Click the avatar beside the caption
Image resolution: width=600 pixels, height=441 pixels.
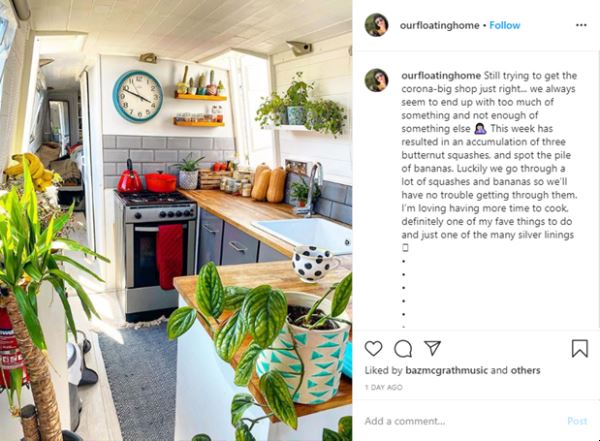(x=377, y=80)
